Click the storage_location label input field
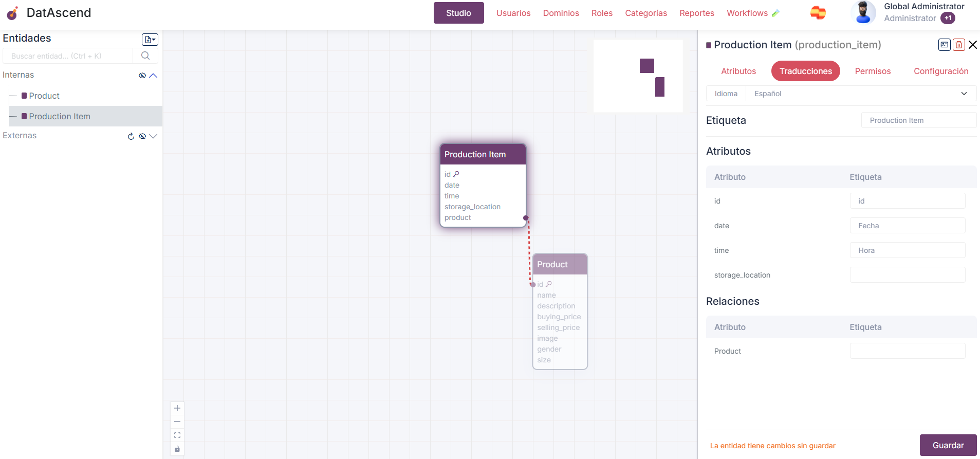 click(x=907, y=275)
